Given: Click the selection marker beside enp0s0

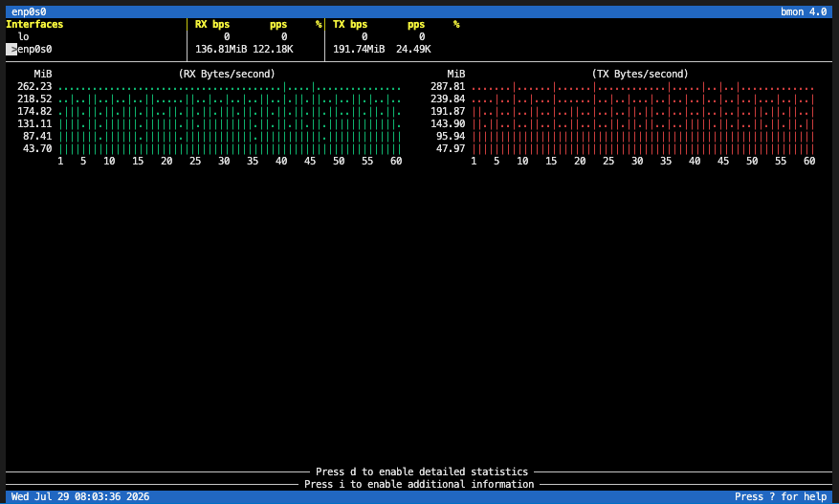Looking at the screenshot, I should (11, 49).
